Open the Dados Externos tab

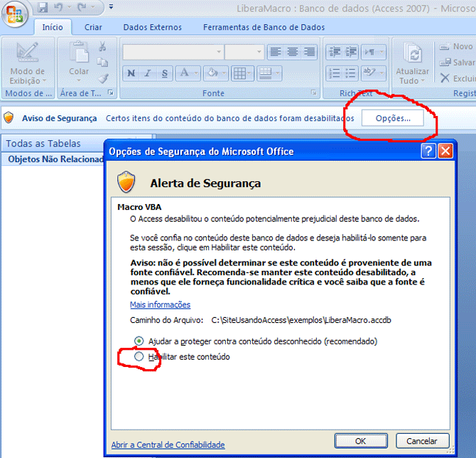[153, 27]
